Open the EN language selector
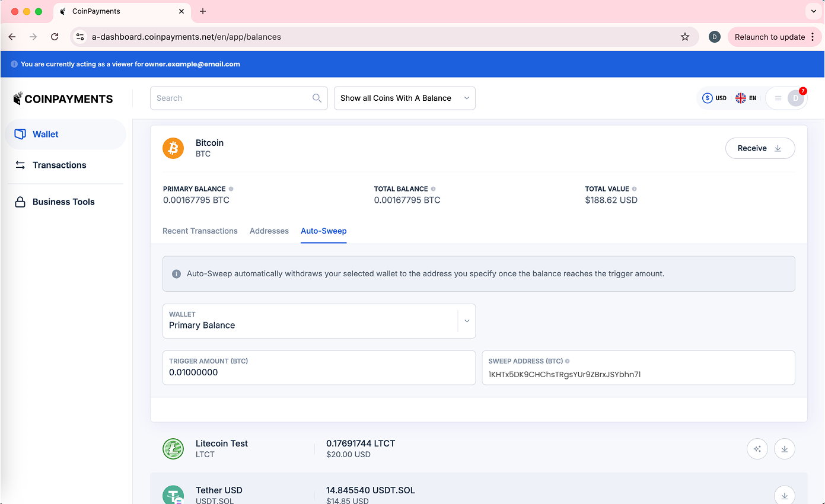 (x=746, y=98)
